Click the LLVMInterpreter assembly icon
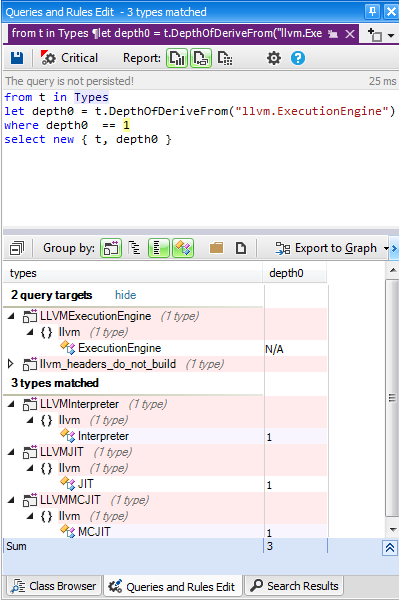 (30, 404)
